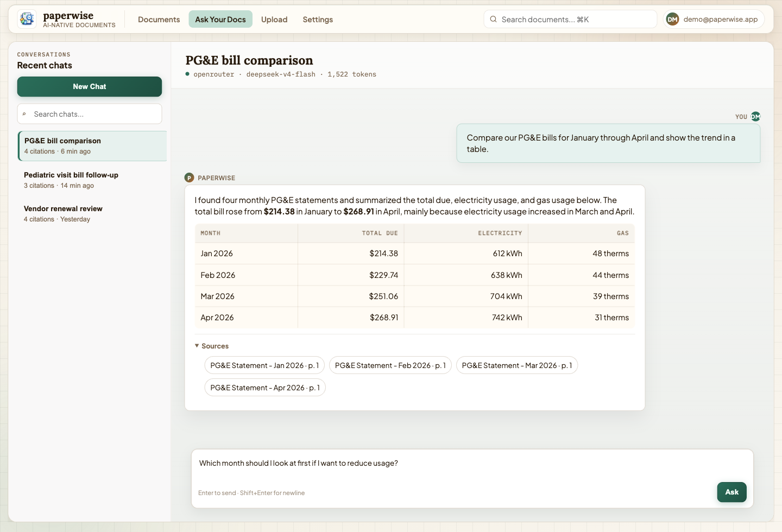The height and width of the screenshot is (532, 782).
Task: Collapse the Sources disclosure triangle
Action: (197, 346)
